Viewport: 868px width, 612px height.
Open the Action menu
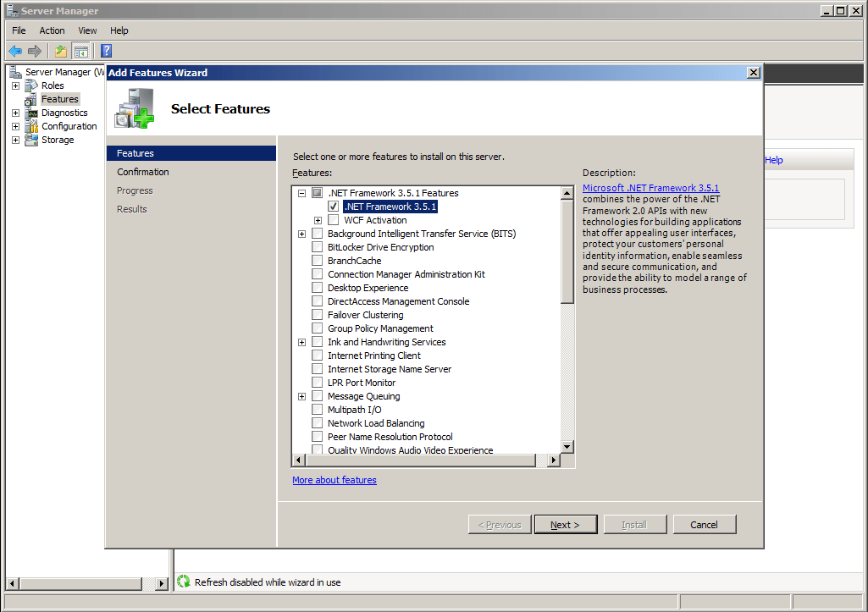pos(52,30)
